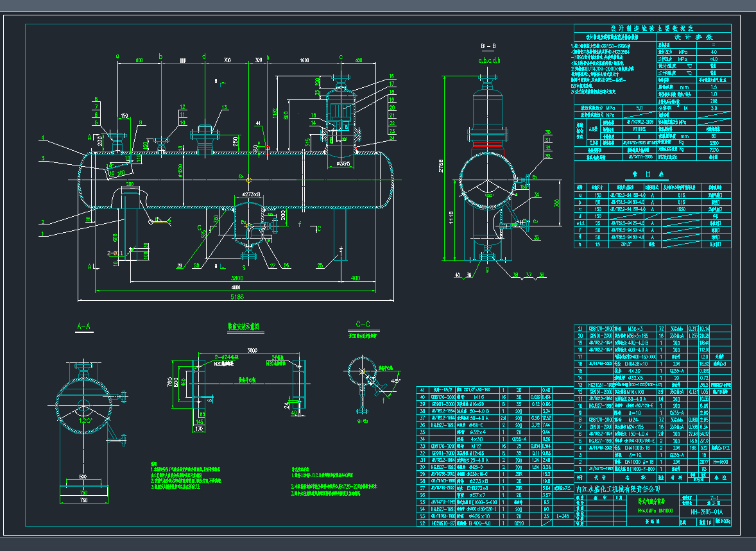Click the design data table title

tap(652, 29)
